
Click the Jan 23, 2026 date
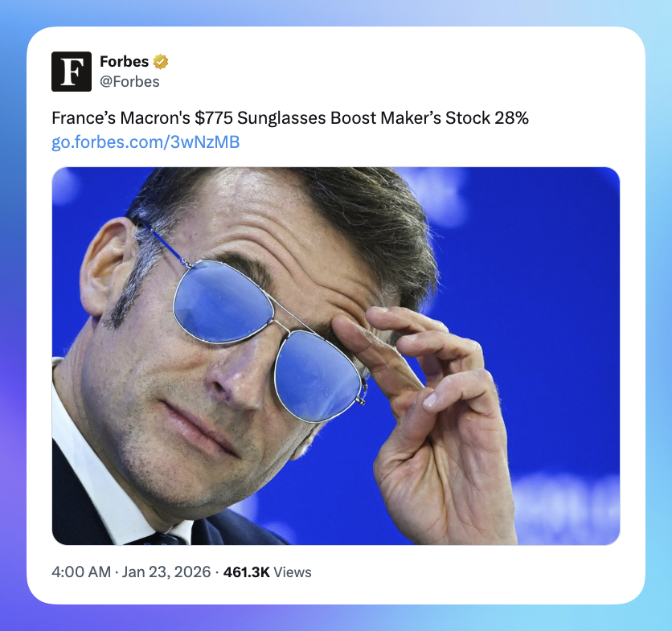tap(167, 572)
